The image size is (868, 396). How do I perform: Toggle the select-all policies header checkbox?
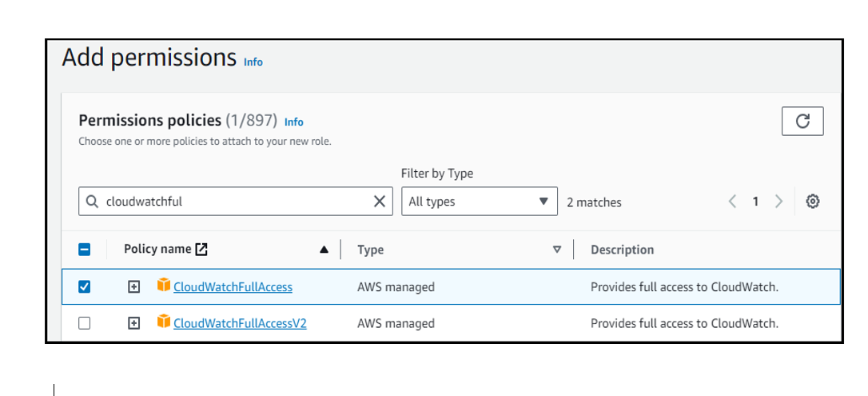85,250
